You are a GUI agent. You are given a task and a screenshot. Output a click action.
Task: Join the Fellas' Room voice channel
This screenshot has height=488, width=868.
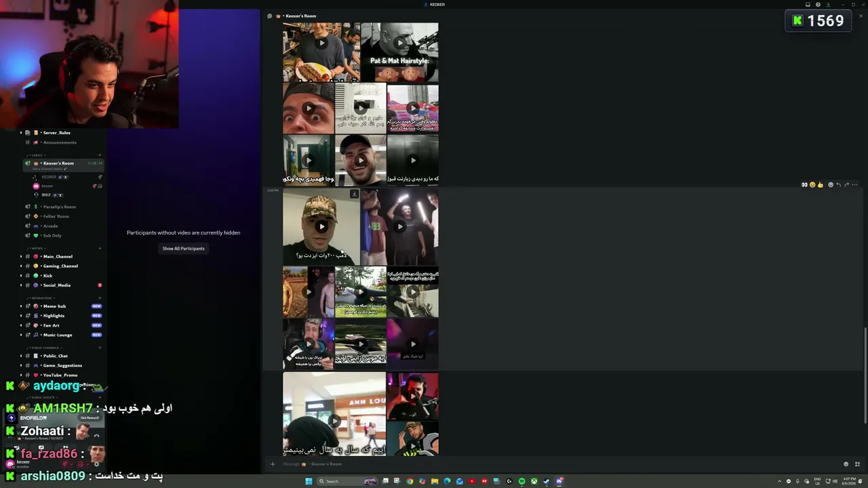[56, 216]
